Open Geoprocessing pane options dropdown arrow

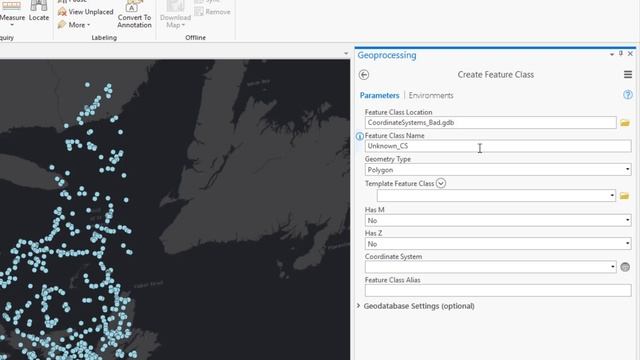coord(612,54)
